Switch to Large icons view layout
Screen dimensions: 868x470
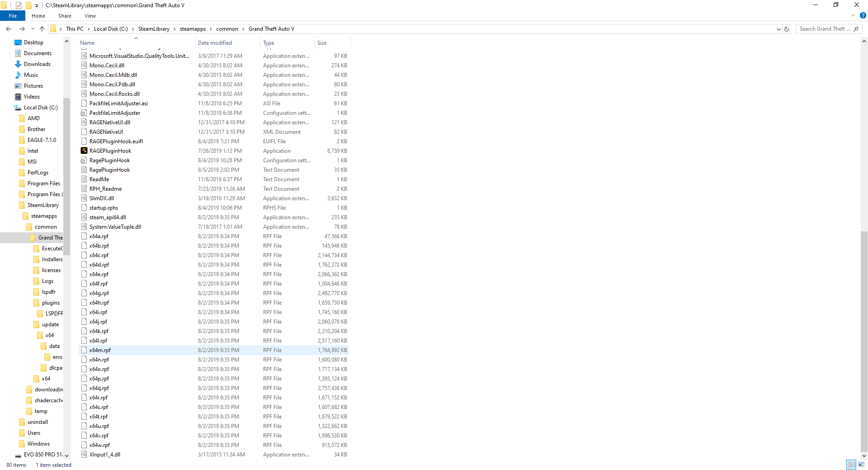861,465
